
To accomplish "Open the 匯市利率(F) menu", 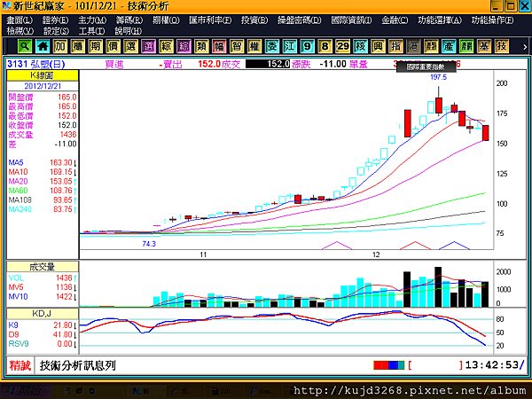I will [x=210, y=20].
